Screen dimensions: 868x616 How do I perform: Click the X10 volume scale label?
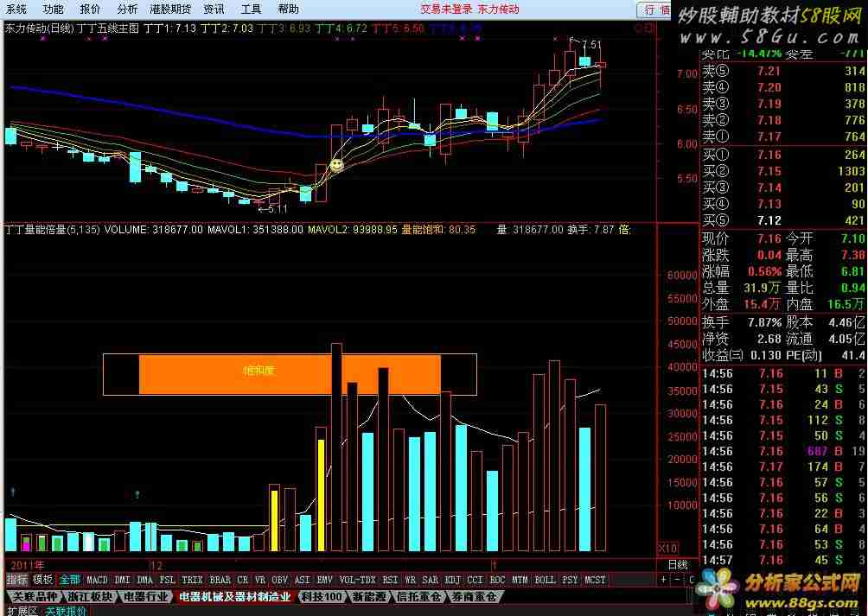click(x=667, y=549)
